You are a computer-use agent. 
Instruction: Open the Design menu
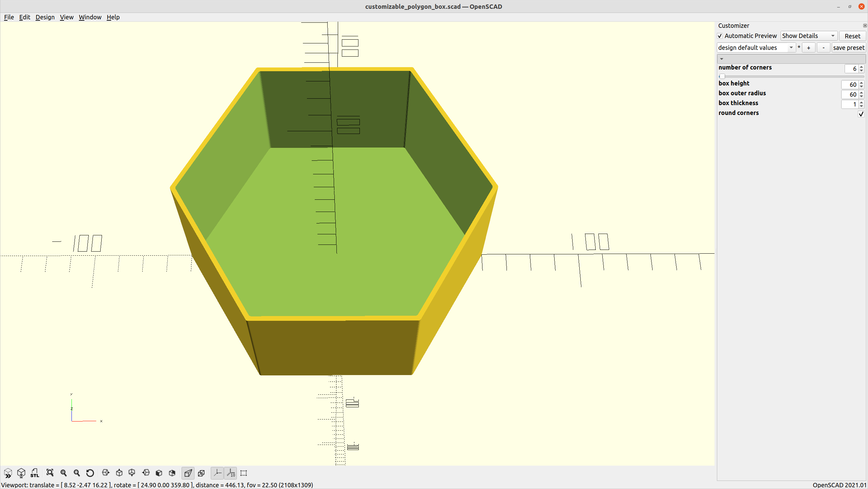pos(45,17)
